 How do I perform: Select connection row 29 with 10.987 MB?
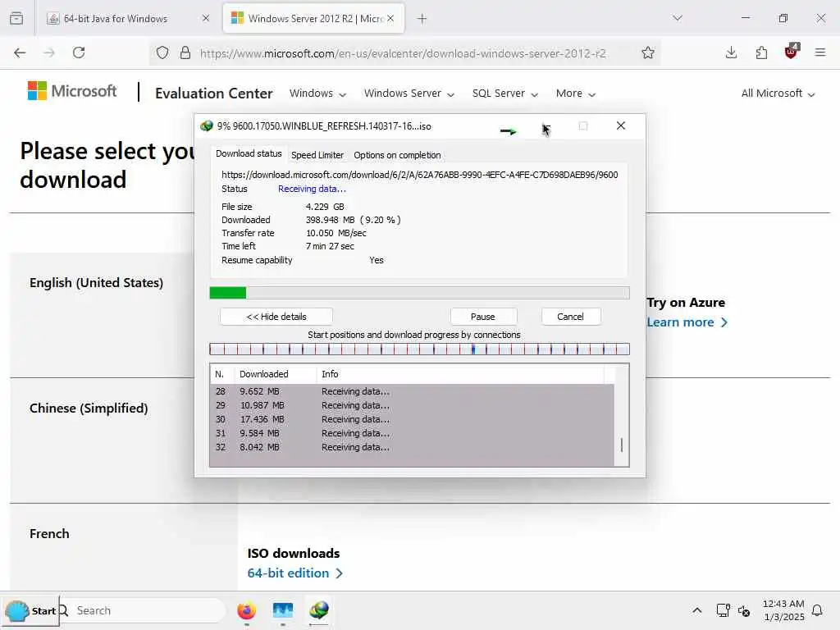tap(412, 405)
